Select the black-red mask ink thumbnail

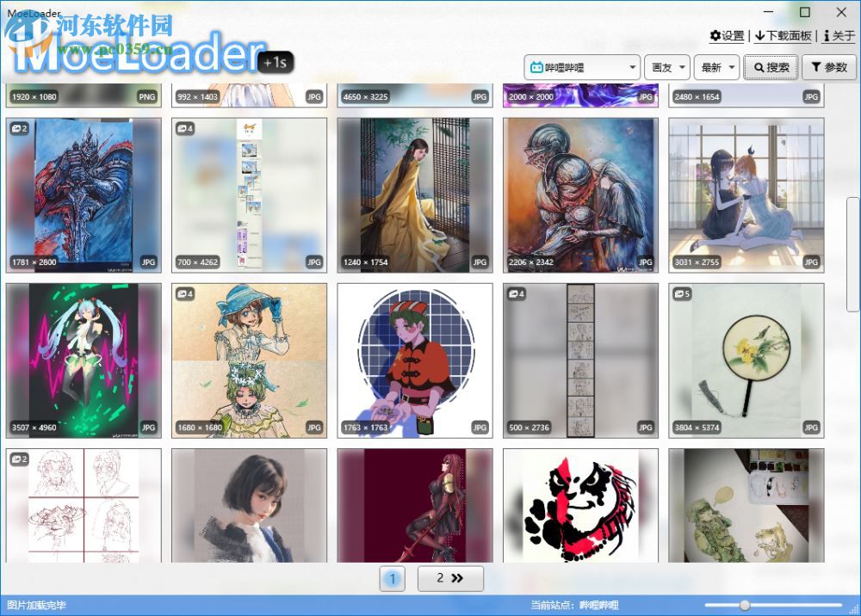(580, 506)
